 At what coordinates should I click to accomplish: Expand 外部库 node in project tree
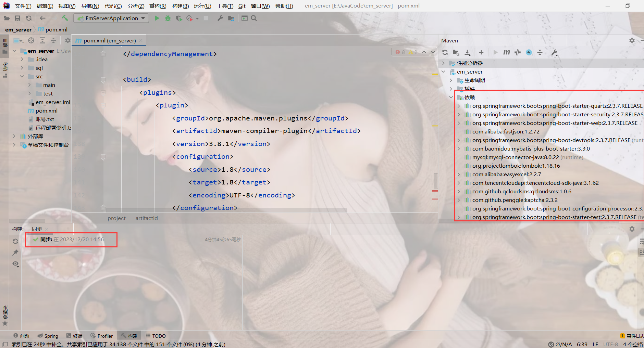click(14, 136)
